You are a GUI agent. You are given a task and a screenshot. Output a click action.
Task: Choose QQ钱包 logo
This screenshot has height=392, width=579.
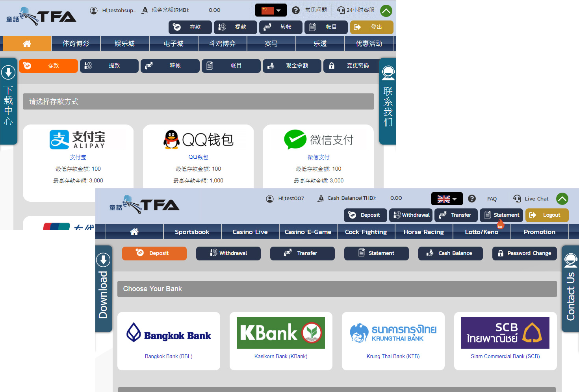pyautogui.click(x=198, y=139)
